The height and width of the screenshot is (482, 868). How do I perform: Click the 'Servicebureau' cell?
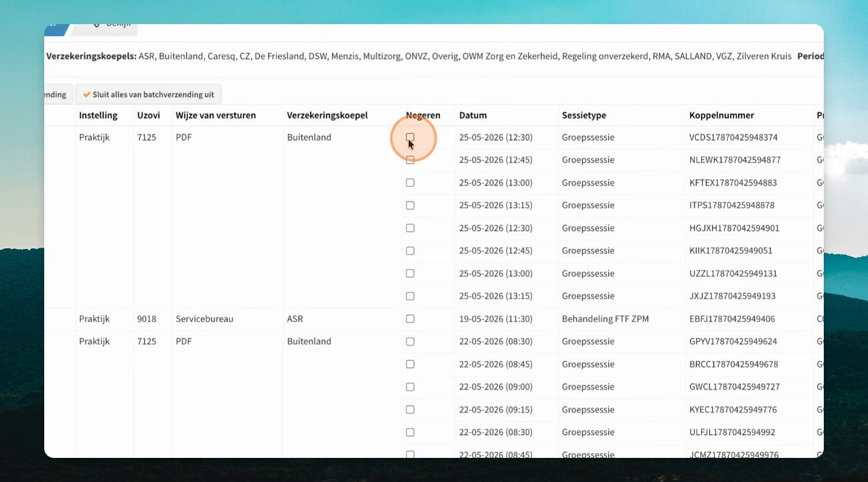pyautogui.click(x=204, y=319)
